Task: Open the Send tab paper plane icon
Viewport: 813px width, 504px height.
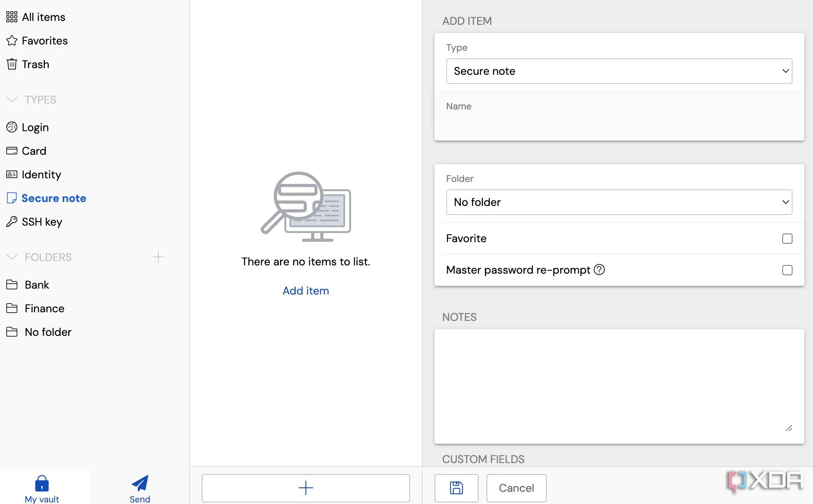Action: coord(140,484)
